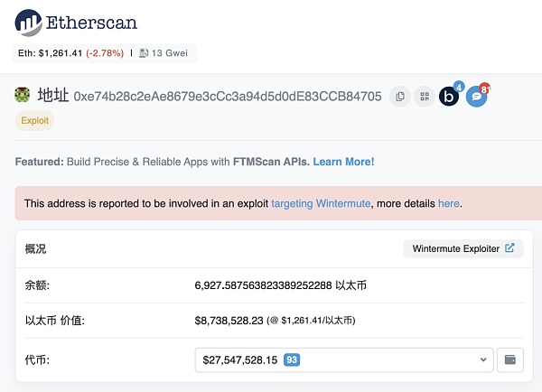The width and height of the screenshot is (542, 392).
Task: Click the 13 Gwei gas tracker
Action: [x=171, y=53]
